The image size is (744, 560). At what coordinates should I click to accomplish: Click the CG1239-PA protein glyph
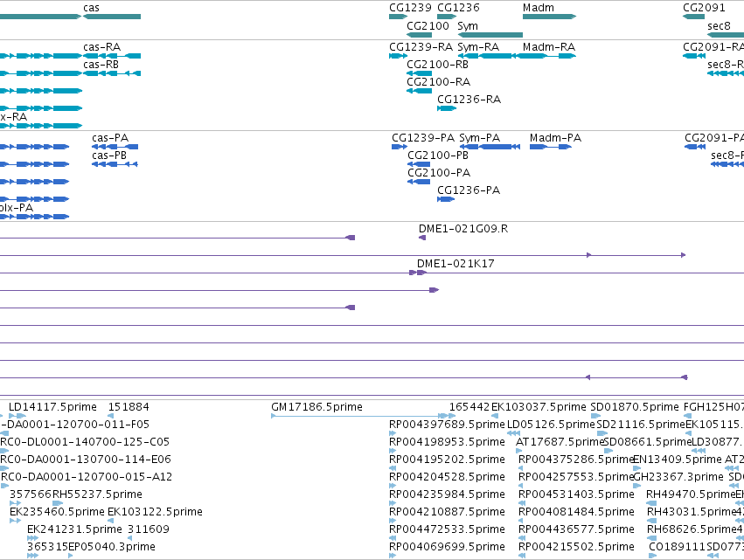click(x=400, y=147)
